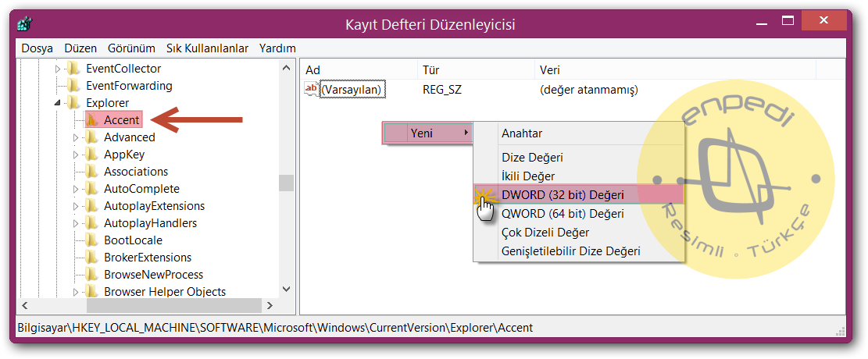The width and height of the screenshot is (868, 359).
Task: Click the Advanced folder icon
Action: pyautogui.click(x=91, y=137)
